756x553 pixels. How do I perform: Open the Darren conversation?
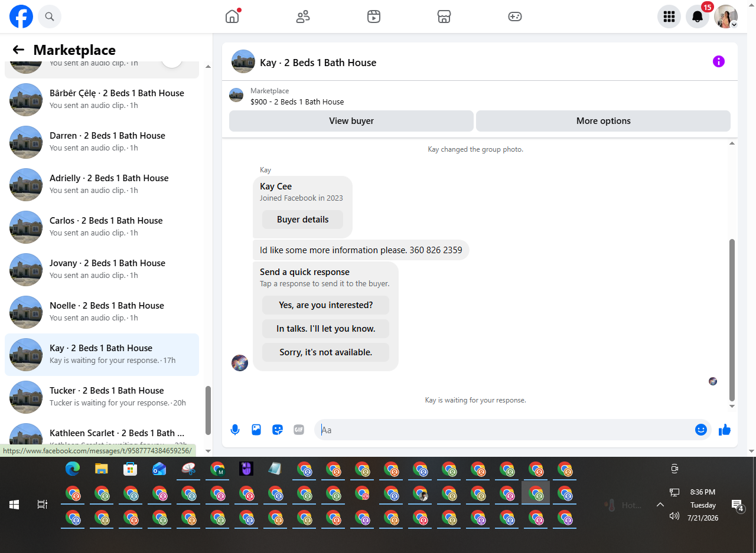(102, 142)
